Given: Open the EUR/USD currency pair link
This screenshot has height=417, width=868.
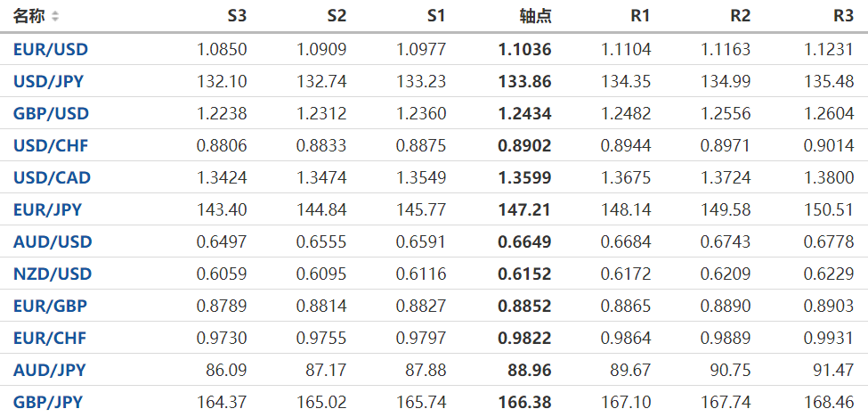Looking at the screenshot, I should [x=50, y=50].
